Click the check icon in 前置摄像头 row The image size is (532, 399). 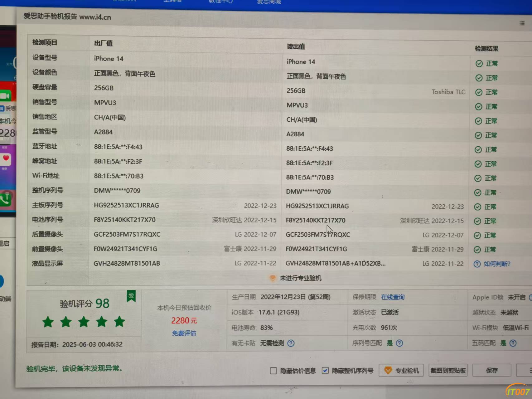[x=477, y=250]
